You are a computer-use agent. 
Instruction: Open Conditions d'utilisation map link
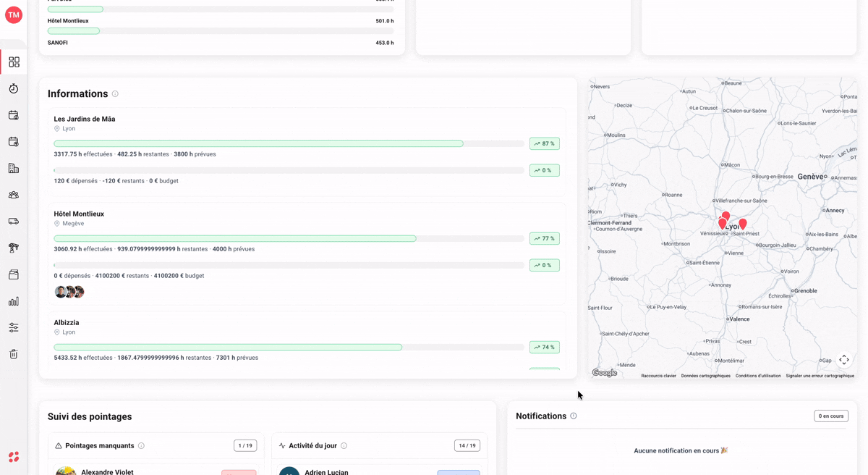[x=758, y=376]
